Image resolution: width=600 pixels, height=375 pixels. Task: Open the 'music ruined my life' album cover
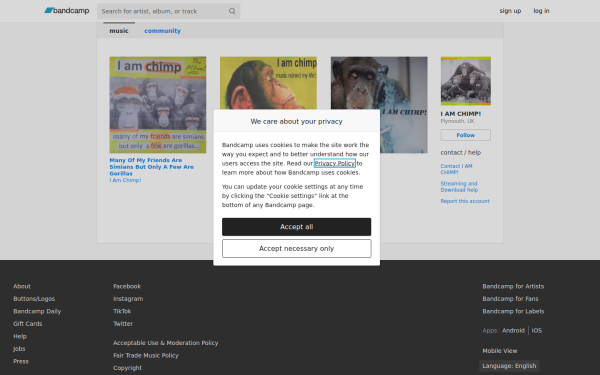(x=268, y=83)
